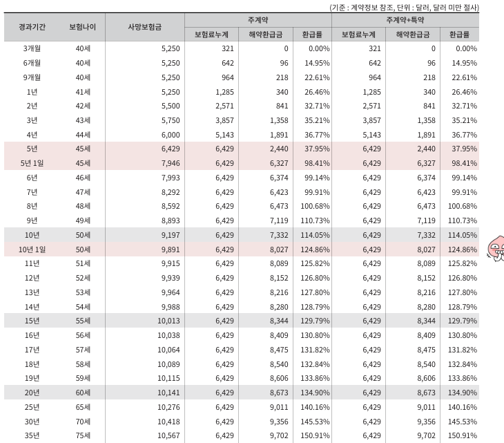Click 주계약 해약환급금 value 9,356
This screenshot has width=504, height=443.
tap(279, 422)
